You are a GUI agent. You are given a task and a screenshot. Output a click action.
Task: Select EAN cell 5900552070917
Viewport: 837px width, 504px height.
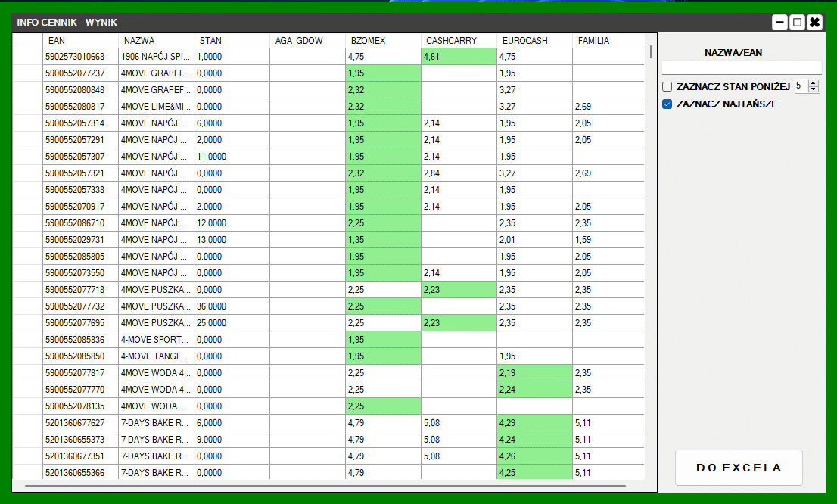[81, 206]
